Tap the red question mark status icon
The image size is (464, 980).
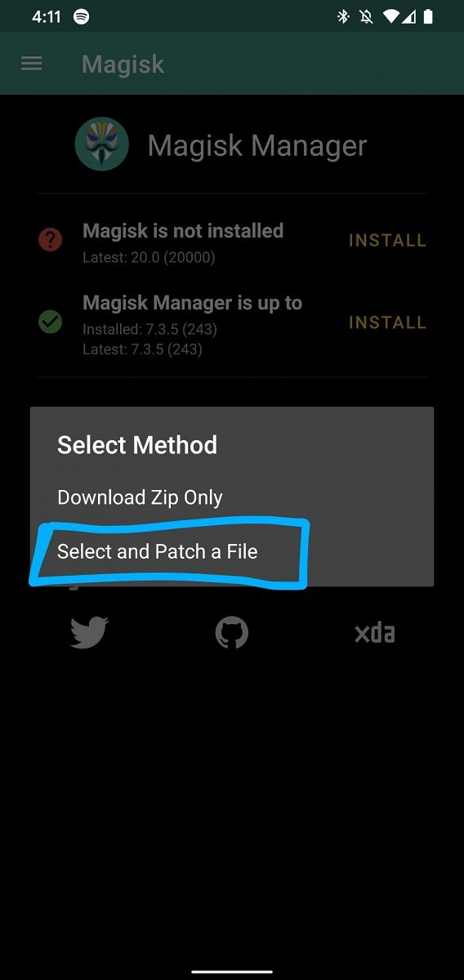pyautogui.click(x=51, y=240)
